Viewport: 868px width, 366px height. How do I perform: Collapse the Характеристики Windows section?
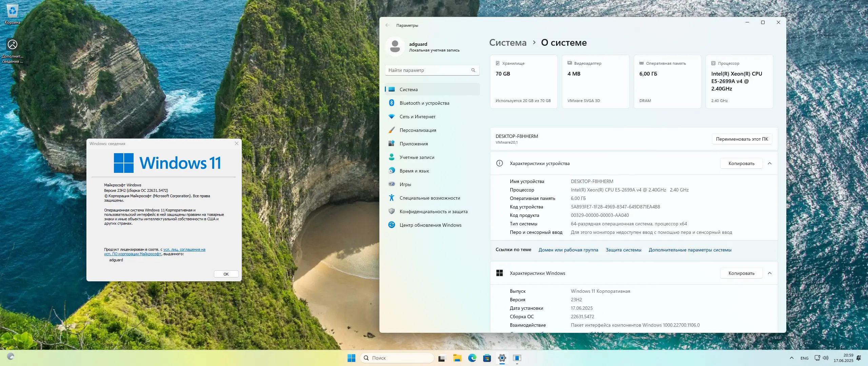(x=770, y=273)
